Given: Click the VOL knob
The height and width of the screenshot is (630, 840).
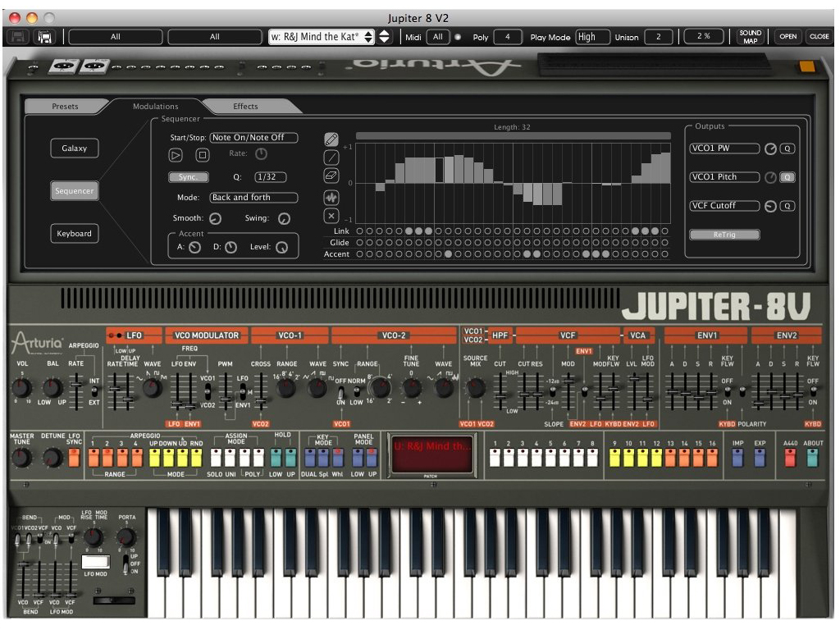Looking at the screenshot, I should pyautogui.click(x=21, y=388).
